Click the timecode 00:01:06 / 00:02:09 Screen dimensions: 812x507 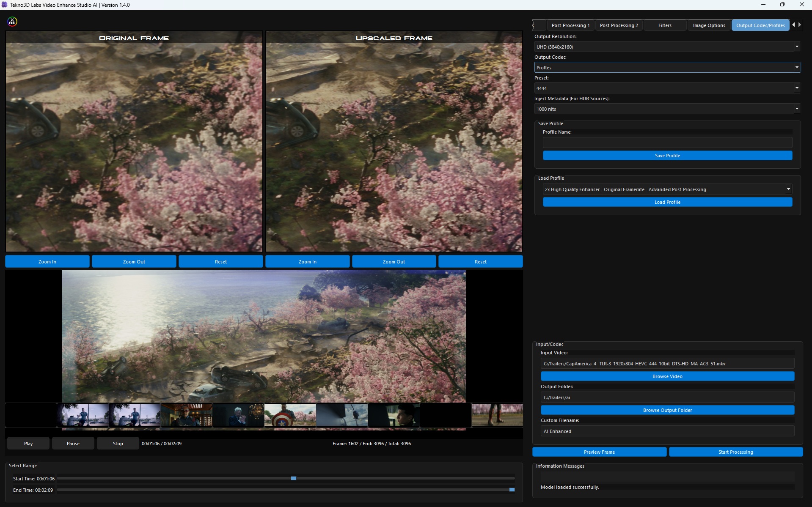pyautogui.click(x=162, y=444)
